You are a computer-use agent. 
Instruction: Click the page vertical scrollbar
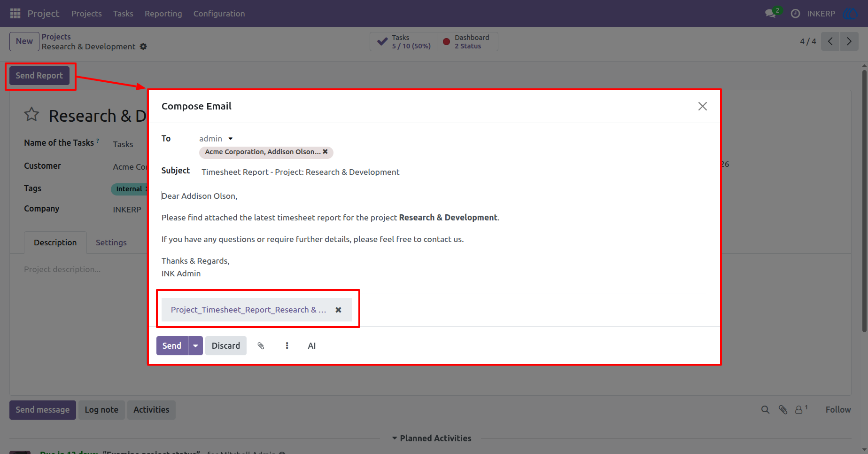[x=864, y=202]
